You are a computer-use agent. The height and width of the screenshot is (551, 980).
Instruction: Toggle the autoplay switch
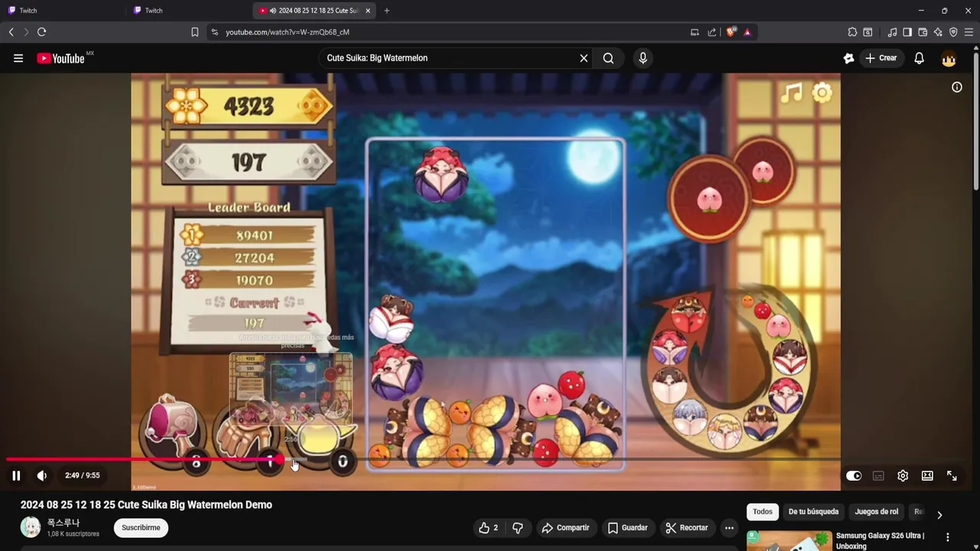click(x=854, y=476)
